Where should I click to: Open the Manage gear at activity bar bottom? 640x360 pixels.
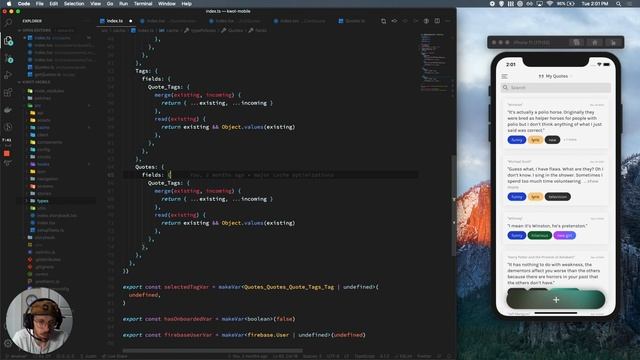click(8, 343)
